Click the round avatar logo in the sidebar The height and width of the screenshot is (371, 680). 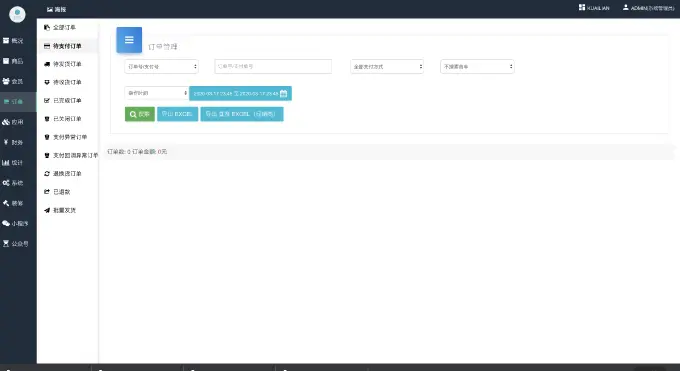17,14
